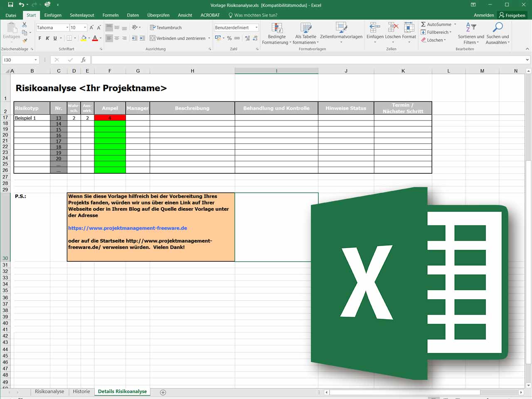Click the AutoSumme icon

(423, 25)
